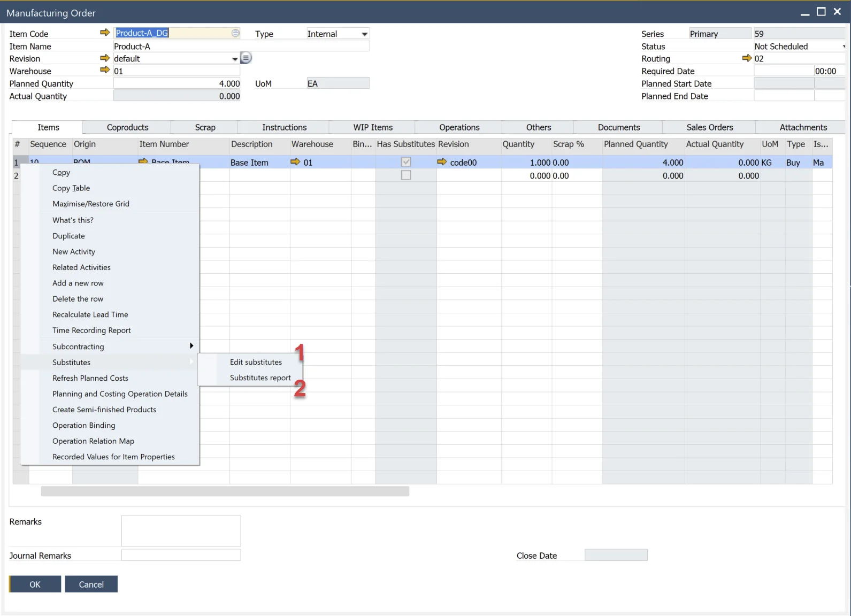Click the OK button
The width and height of the screenshot is (851, 616).
[x=35, y=584]
